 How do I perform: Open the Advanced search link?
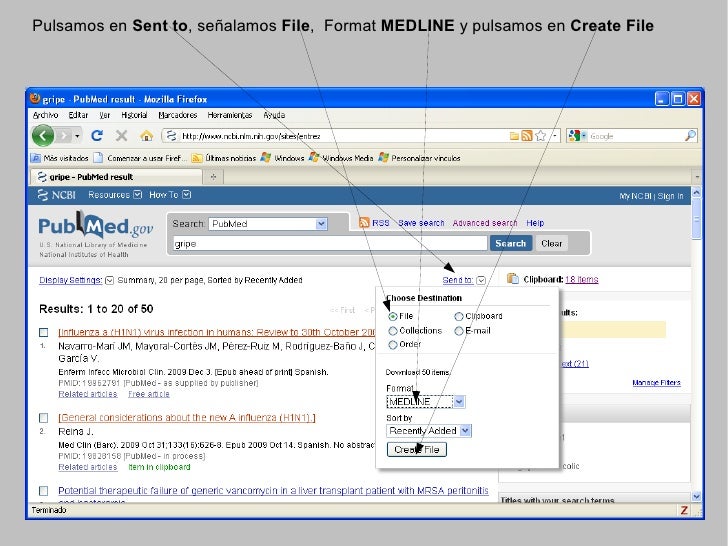tap(485, 223)
